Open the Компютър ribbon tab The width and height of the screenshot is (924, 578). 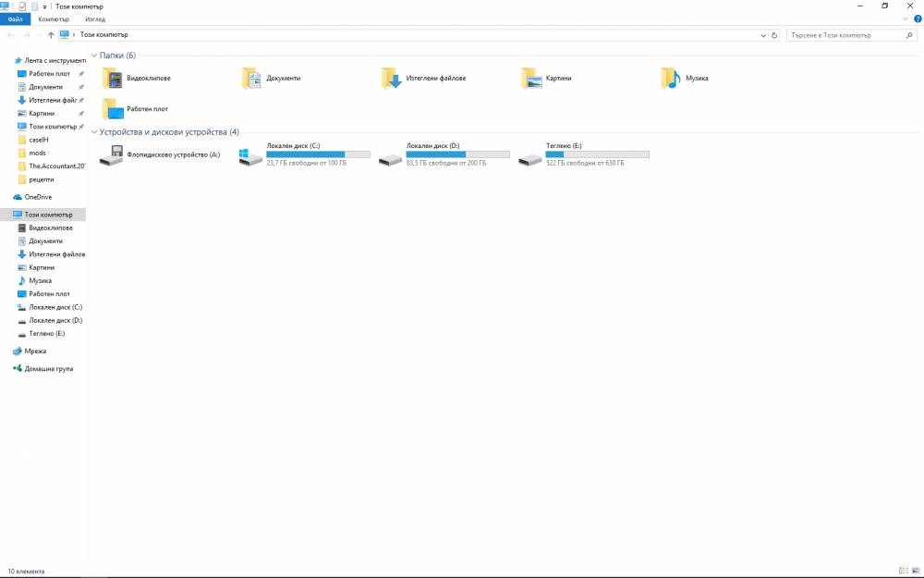pyautogui.click(x=54, y=19)
